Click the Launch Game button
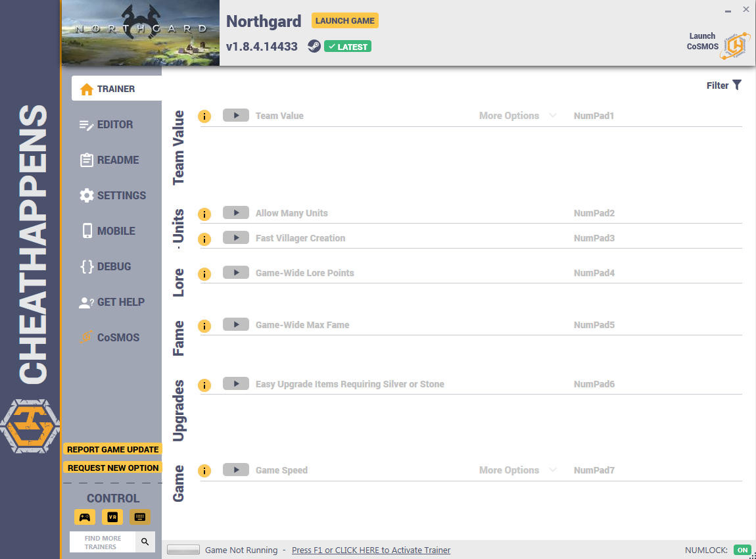The height and width of the screenshot is (559, 756). click(x=345, y=21)
